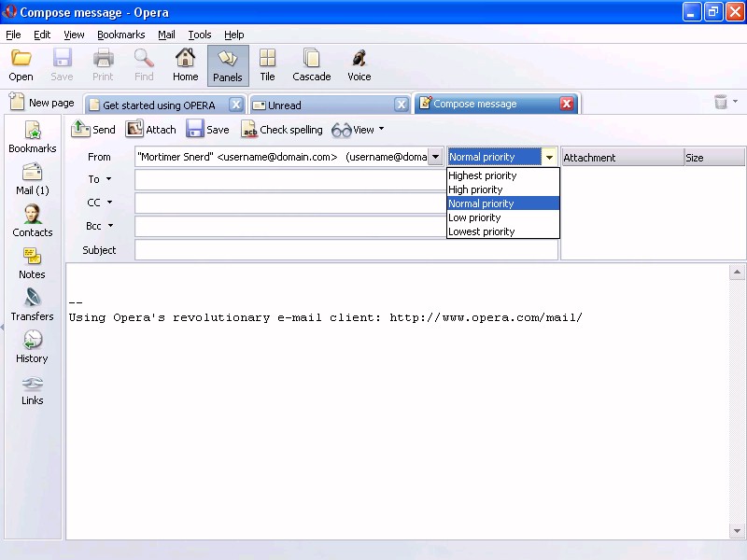Close the Unread tab
The image size is (747, 560).
(402, 105)
